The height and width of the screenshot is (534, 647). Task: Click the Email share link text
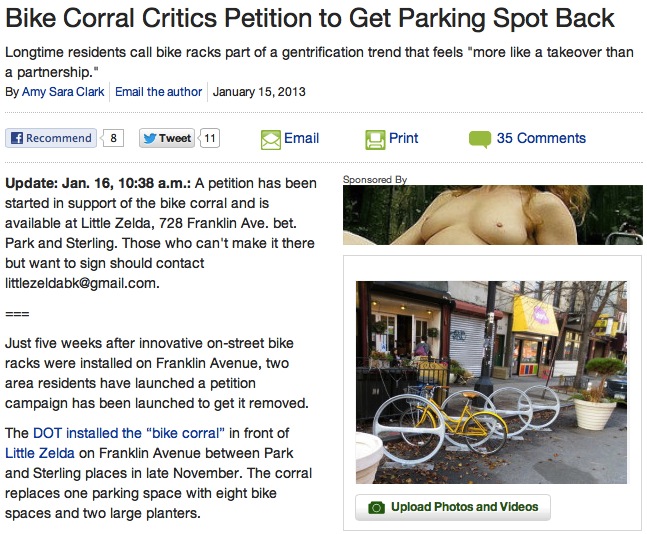coord(301,138)
